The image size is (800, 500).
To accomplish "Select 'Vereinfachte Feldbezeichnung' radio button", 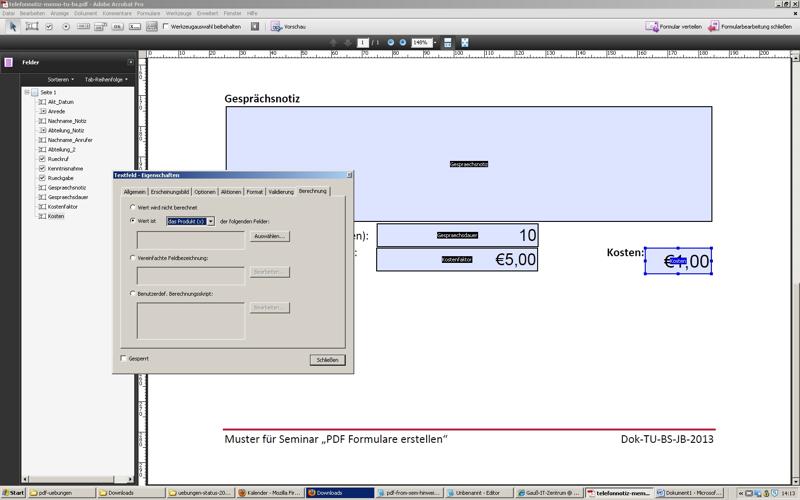I will click(133, 258).
